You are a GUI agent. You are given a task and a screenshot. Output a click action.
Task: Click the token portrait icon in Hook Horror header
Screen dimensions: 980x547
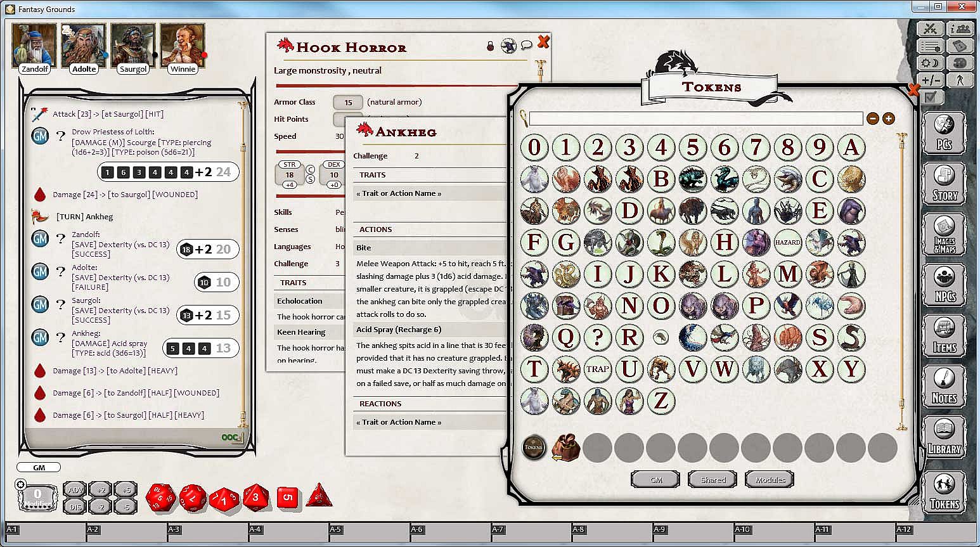(x=508, y=46)
